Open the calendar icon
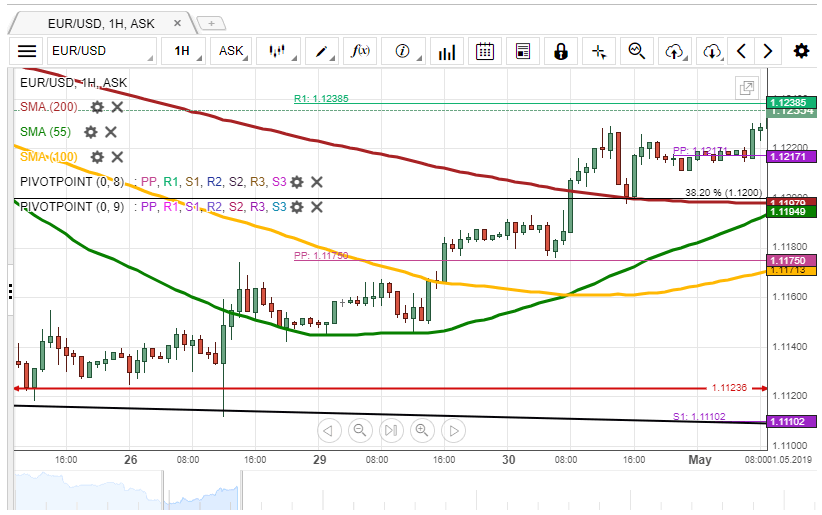The width and height of the screenshot is (822, 515). tap(484, 51)
